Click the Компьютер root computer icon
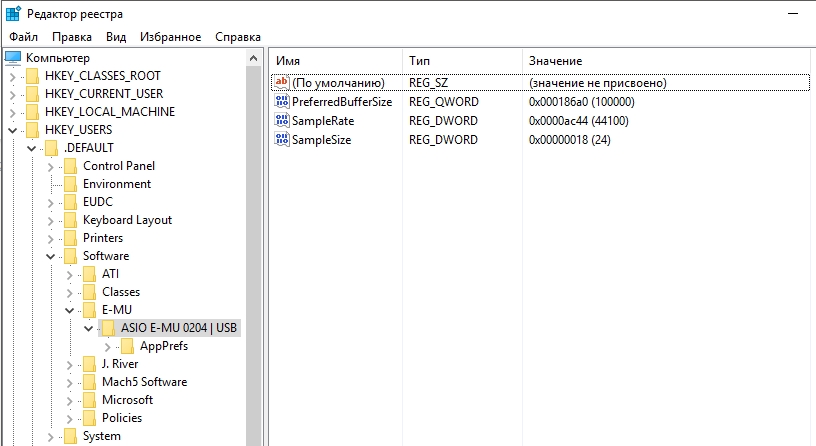Image resolution: width=816 pixels, height=446 pixels. point(12,58)
